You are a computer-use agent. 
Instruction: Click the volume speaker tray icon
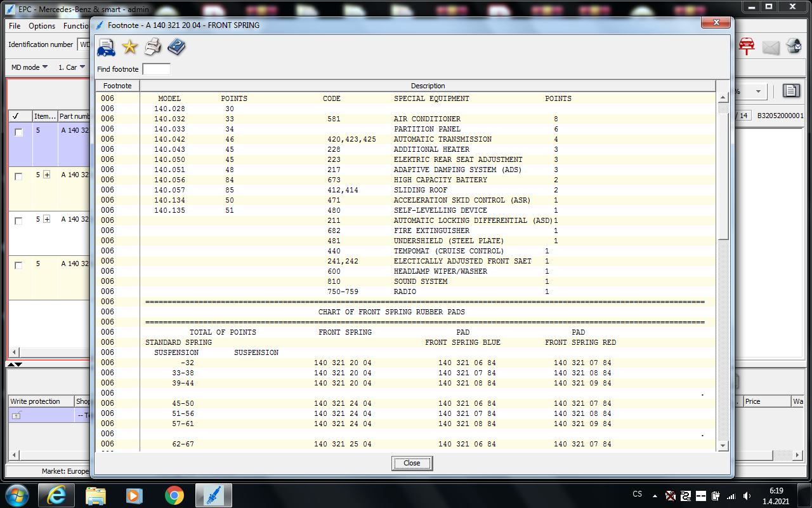(747, 495)
